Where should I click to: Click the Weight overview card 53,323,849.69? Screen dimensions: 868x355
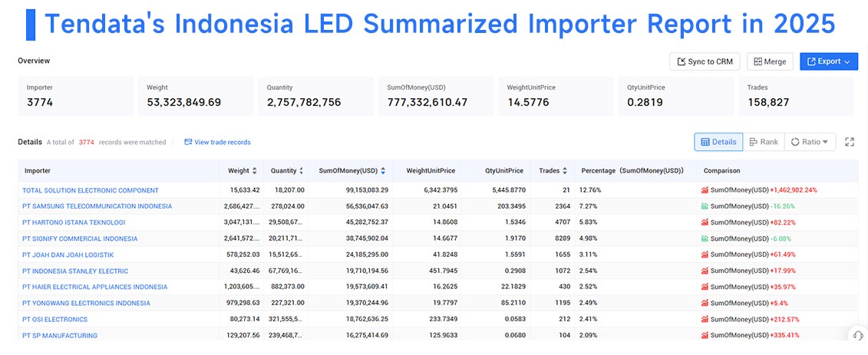point(196,96)
